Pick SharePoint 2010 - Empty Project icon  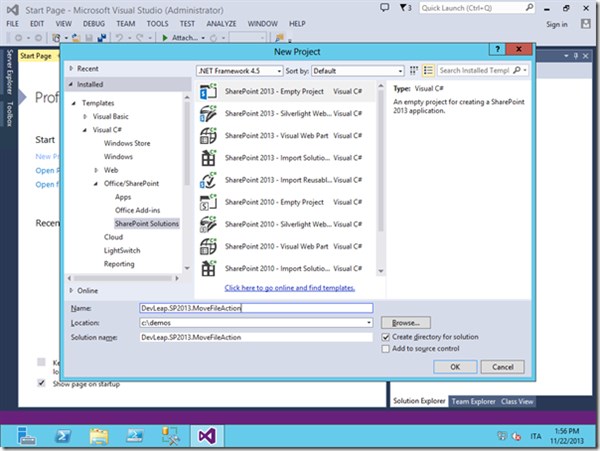coord(210,203)
